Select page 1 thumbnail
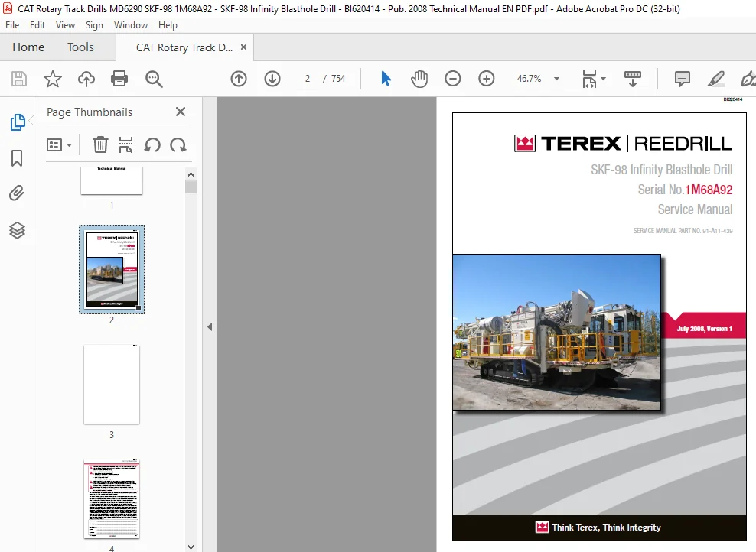The height and width of the screenshot is (552, 756). point(112,180)
